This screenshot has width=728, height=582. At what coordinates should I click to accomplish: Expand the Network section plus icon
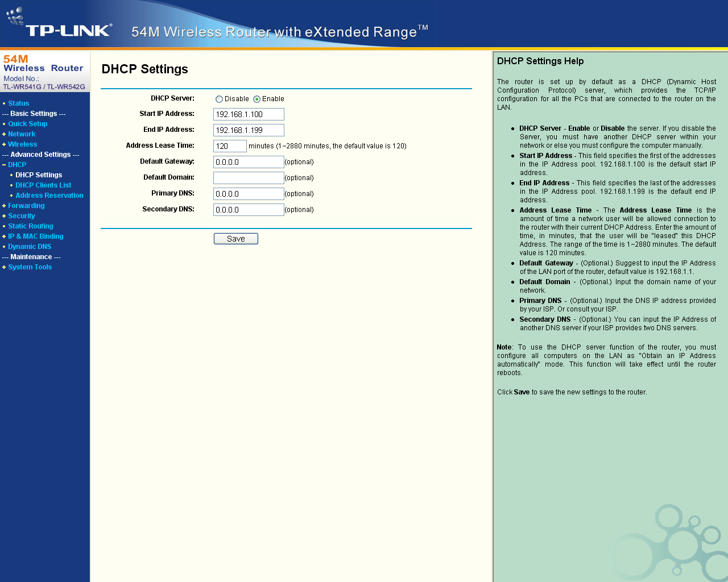point(4,134)
